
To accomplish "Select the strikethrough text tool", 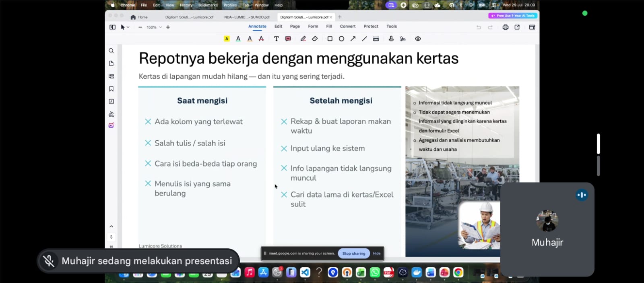I will (x=261, y=39).
